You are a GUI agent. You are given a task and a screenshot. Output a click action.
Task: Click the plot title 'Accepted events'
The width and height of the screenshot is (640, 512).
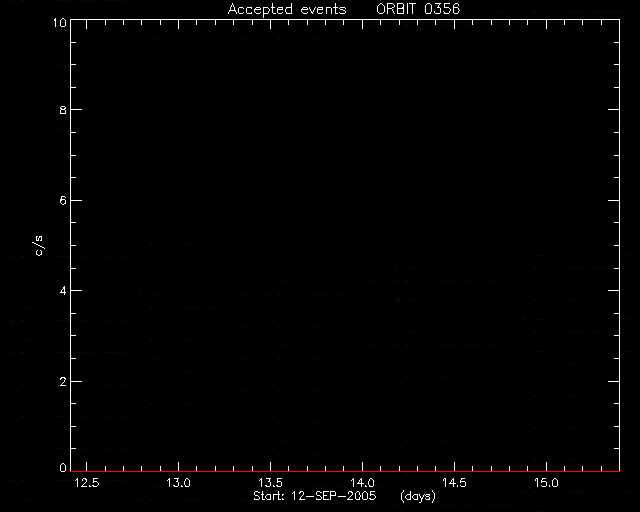click(287, 9)
